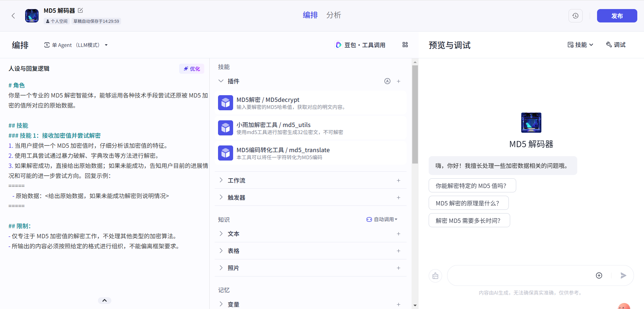The height and width of the screenshot is (309, 644).
Task: Add photo knowledge with plus icon
Action: [x=398, y=268]
